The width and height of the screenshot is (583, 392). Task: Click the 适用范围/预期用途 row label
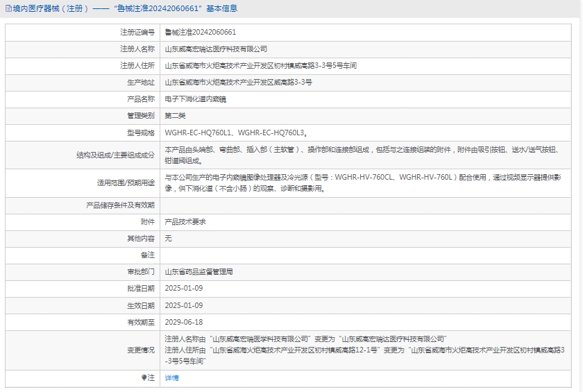point(126,184)
